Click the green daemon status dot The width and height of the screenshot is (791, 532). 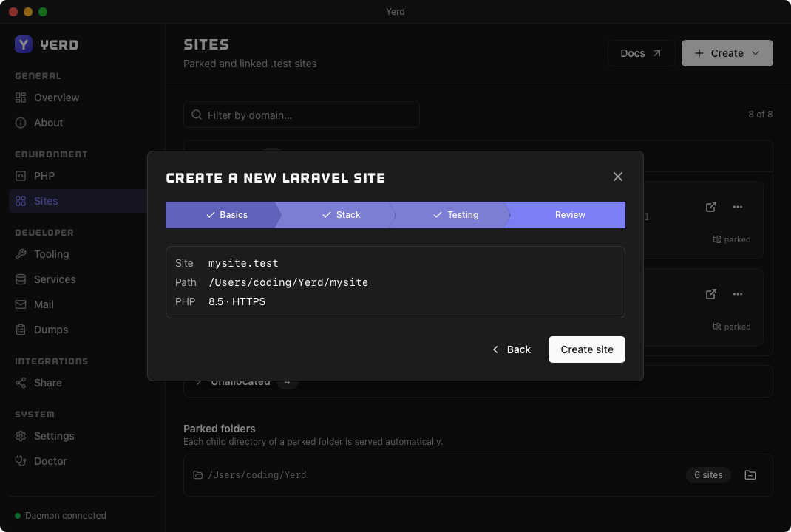click(18, 515)
